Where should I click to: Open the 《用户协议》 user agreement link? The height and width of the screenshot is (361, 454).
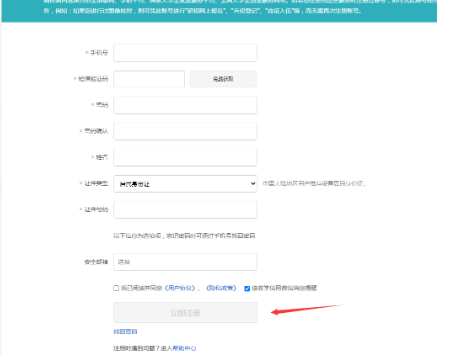tap(180, 288)
